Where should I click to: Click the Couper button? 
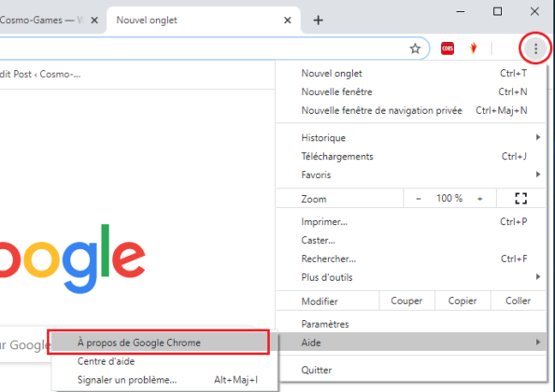pos(406,301)
